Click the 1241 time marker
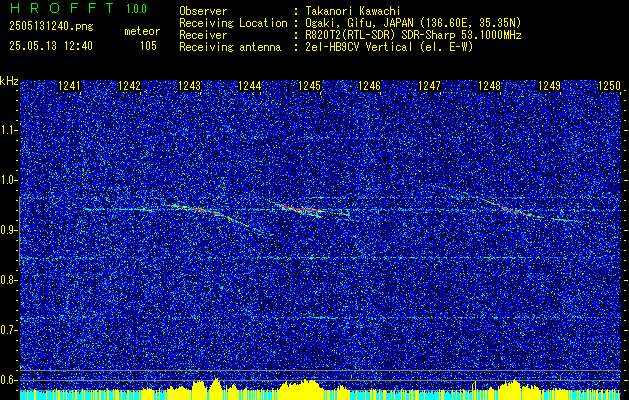The image size is (629, 400). 69,86
